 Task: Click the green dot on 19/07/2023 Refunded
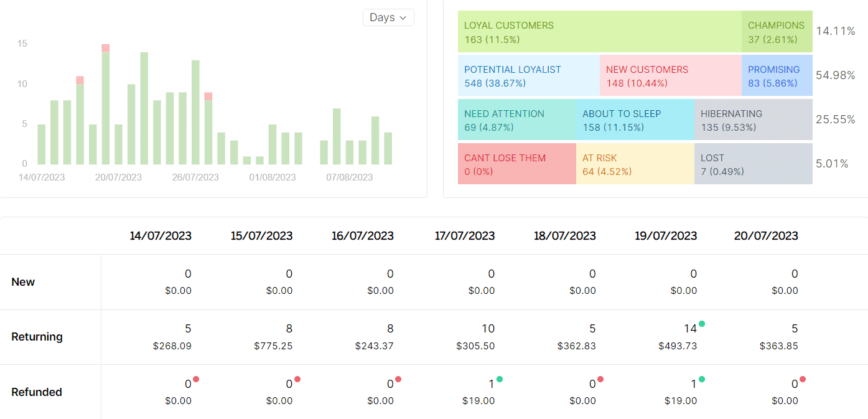[702, 379]
